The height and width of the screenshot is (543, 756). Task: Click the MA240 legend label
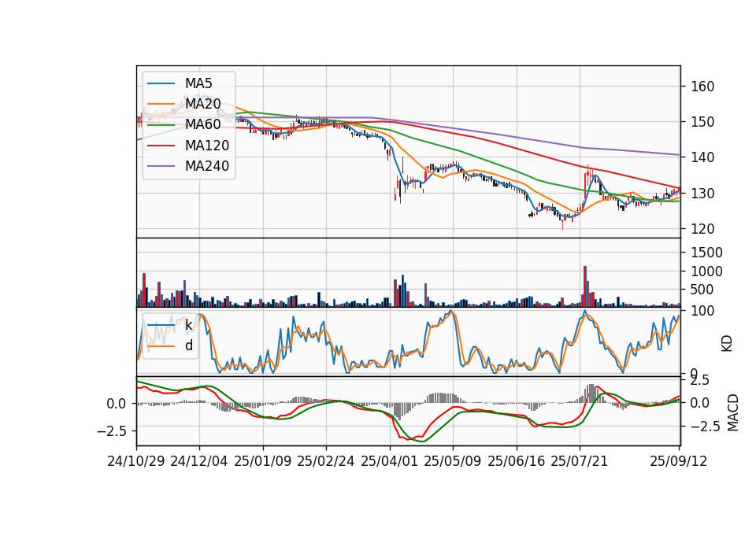pos(207,166)
